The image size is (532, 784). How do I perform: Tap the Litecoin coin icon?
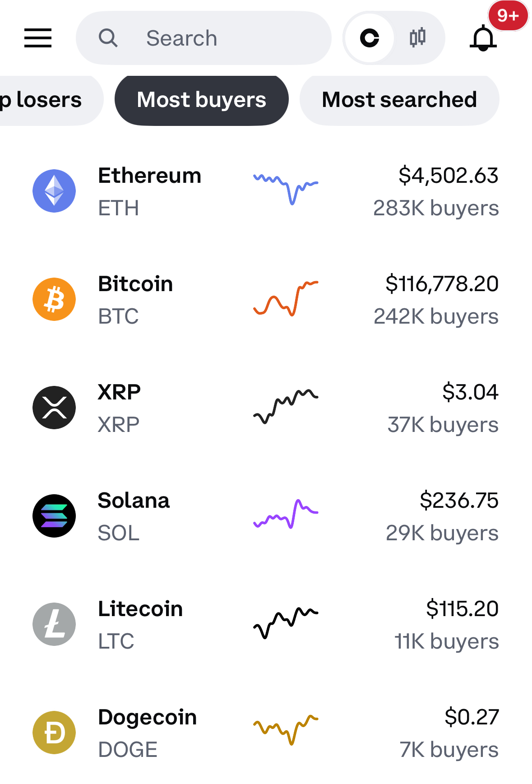point(54,624)
